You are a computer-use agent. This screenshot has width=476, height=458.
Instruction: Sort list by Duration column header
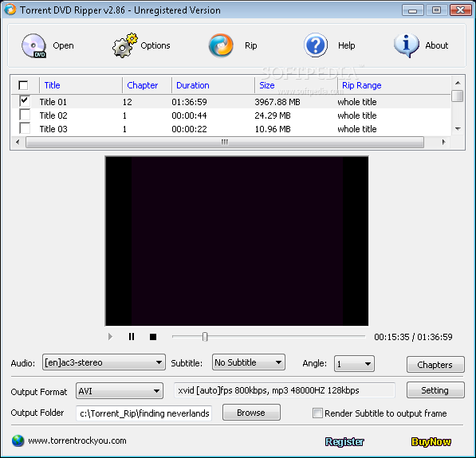coord(193,85)
